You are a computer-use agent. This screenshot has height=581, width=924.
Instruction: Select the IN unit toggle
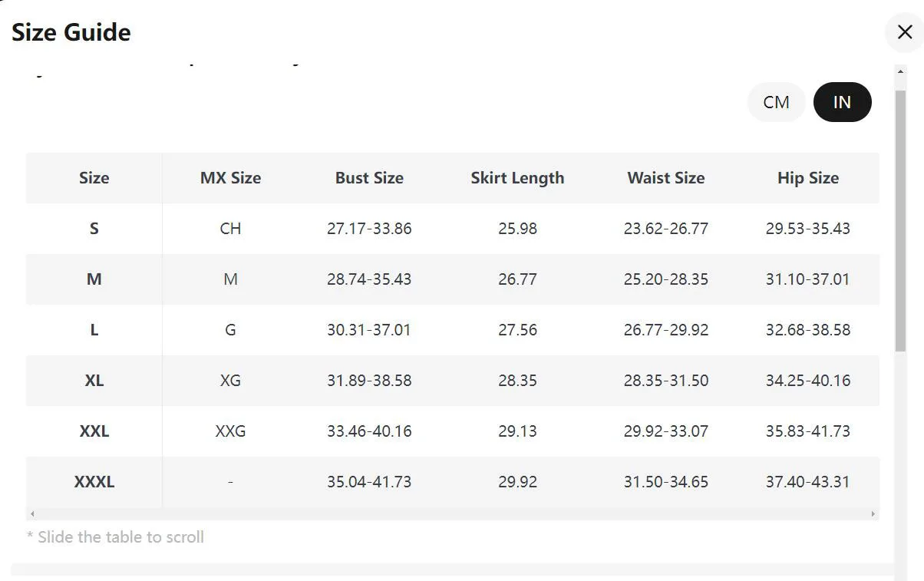842,102
